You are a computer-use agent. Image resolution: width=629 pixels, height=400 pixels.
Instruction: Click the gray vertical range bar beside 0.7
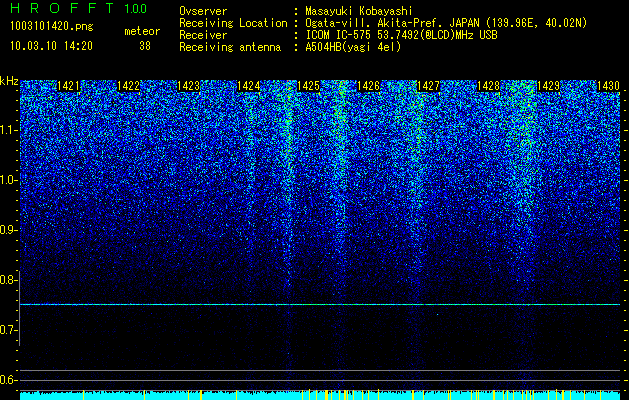19,308
